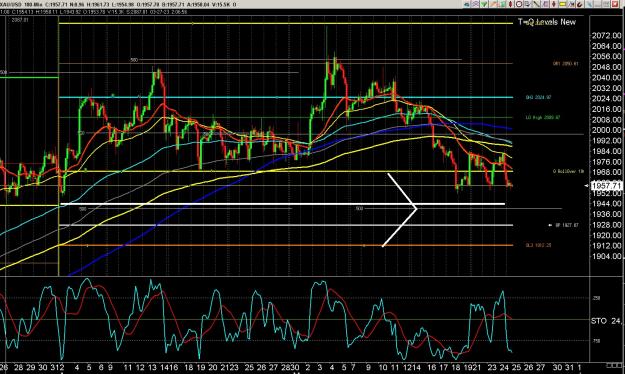Click the green checkmark toolbar icon
The image size is (625, 374).
pos(484,4)
